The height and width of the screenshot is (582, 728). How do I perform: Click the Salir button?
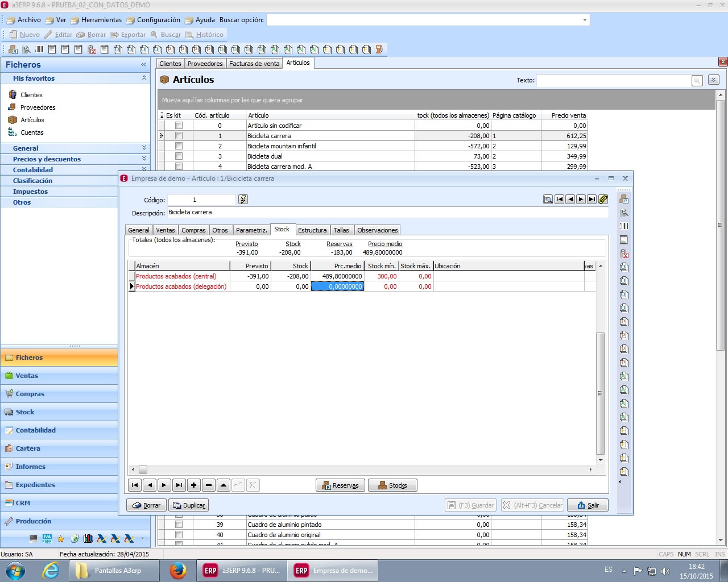588,505
